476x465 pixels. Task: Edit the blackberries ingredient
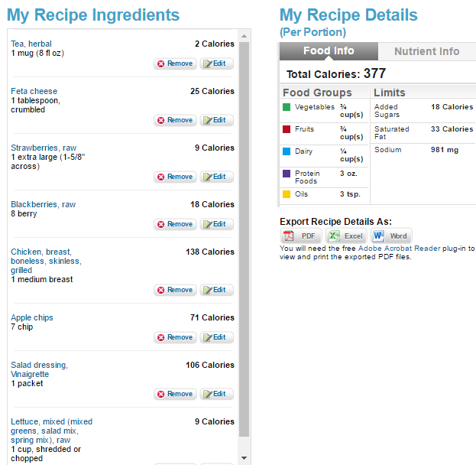click(217, 224)
